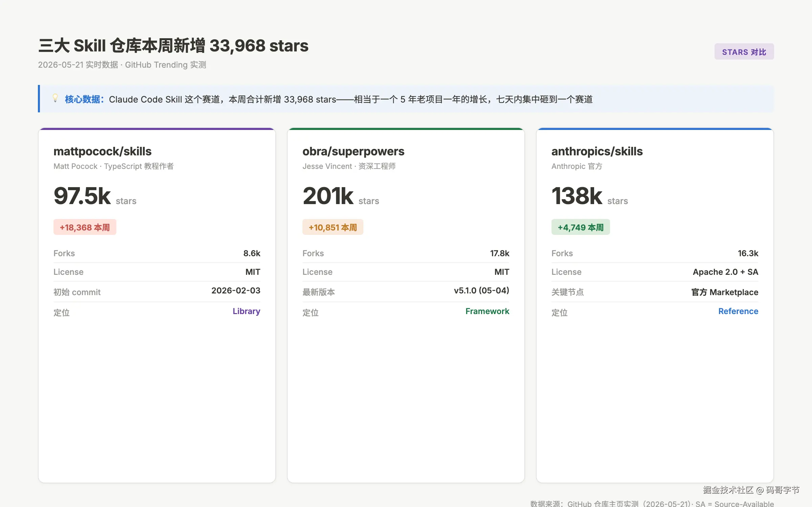Select the 16.3k forks value
This screenshot has width=812, height=507.
[748, 253]
